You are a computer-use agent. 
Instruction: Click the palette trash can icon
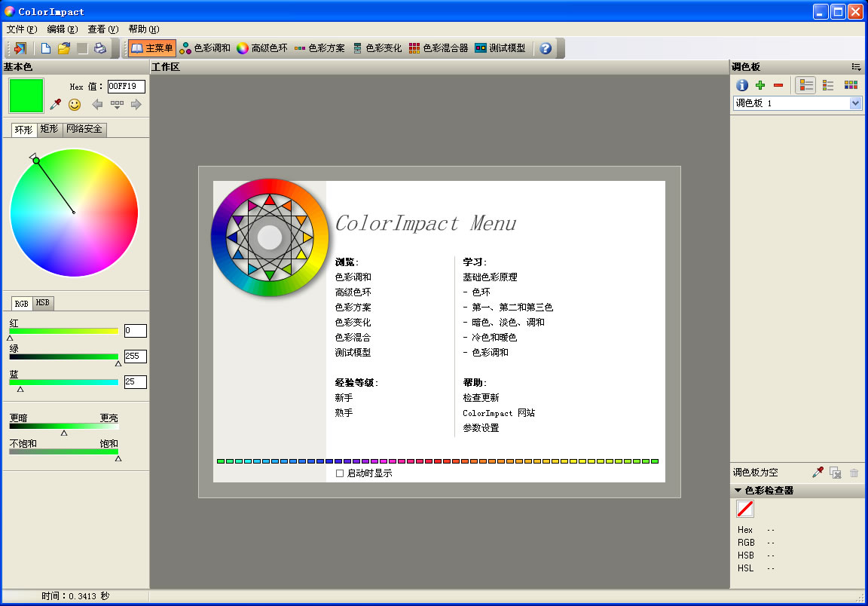point(854,473)
